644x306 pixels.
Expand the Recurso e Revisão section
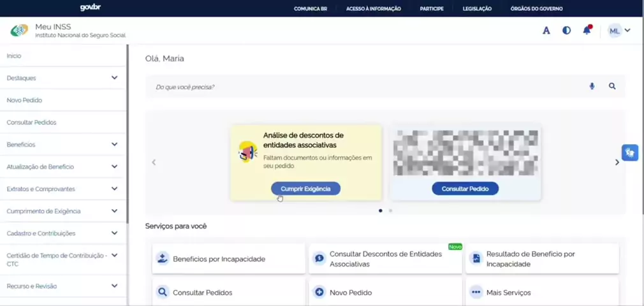(114, 286)
